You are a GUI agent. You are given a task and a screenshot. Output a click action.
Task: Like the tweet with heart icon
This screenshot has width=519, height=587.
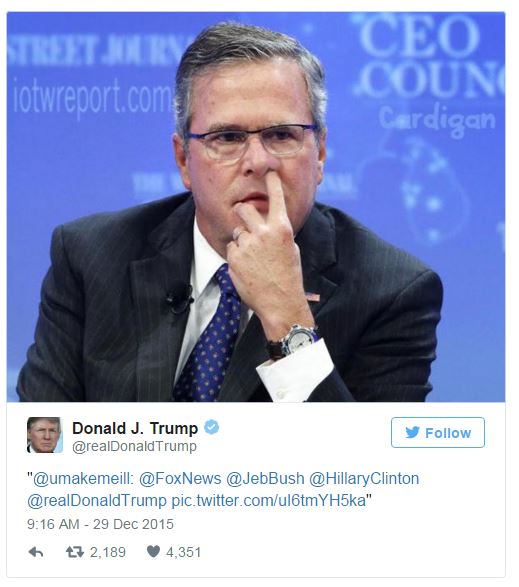(x=153, y=551)
